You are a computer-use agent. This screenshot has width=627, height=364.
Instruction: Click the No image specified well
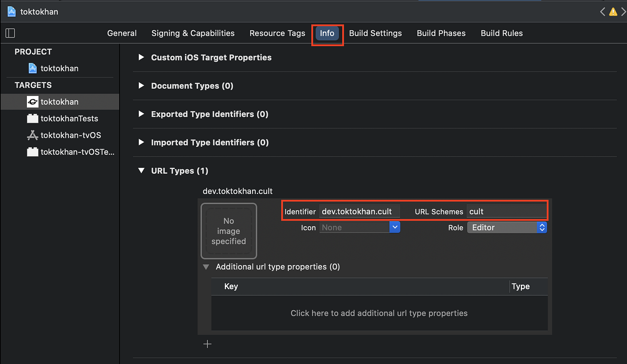click(x=229, y=231)
